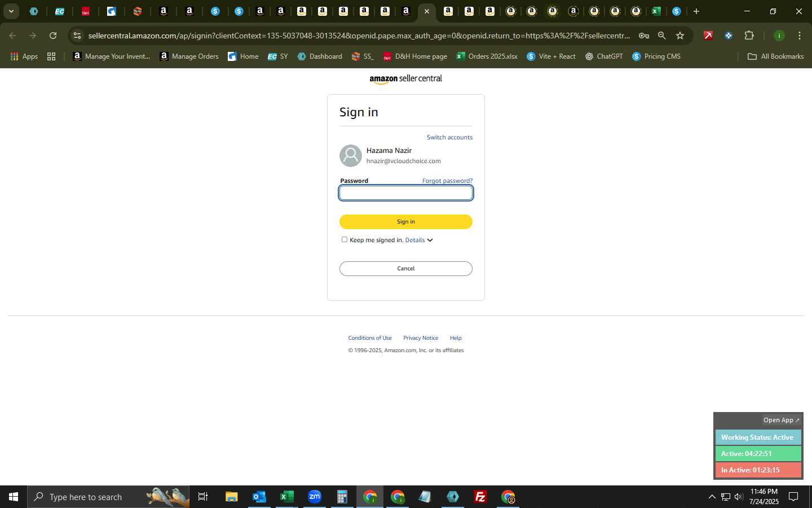Click Switch accounts link
This screenshot has width=812, height=508.
(x=449, y=137)
